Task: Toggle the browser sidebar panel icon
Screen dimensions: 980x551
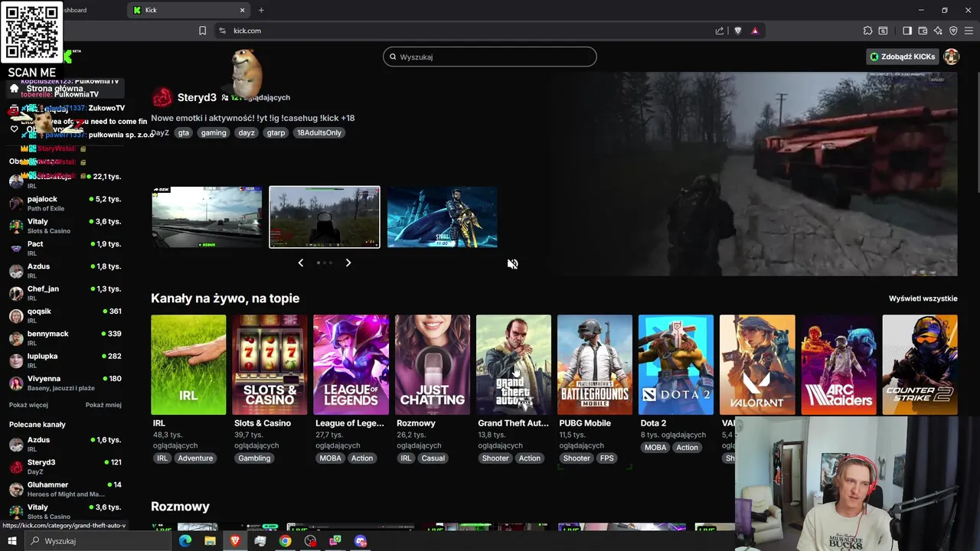Action: tap(907, 31)
